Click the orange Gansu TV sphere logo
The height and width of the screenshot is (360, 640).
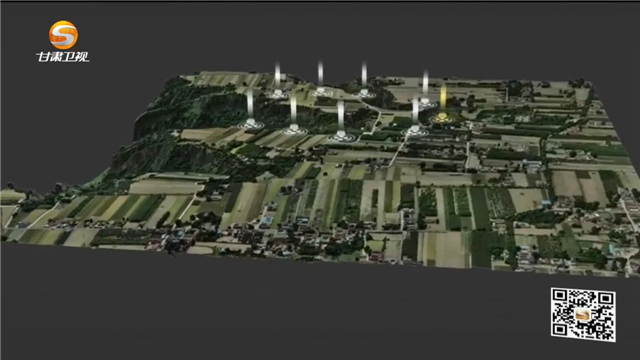pyautogui.click(x=63, y=35)
